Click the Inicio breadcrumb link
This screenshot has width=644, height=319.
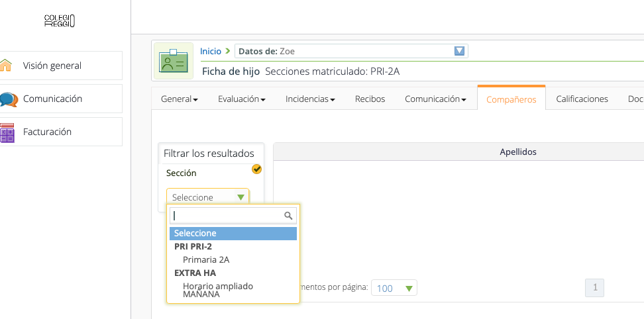pos(211,51)
